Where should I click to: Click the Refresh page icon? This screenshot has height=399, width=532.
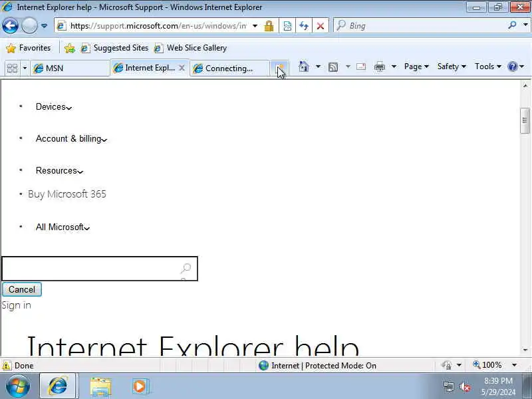coord(304,26)
